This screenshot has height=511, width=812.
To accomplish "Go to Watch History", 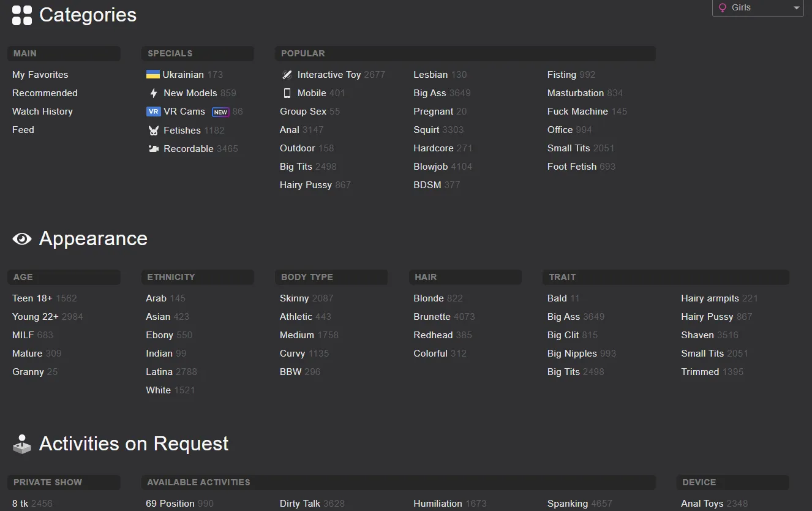I will tap(42, 112).
